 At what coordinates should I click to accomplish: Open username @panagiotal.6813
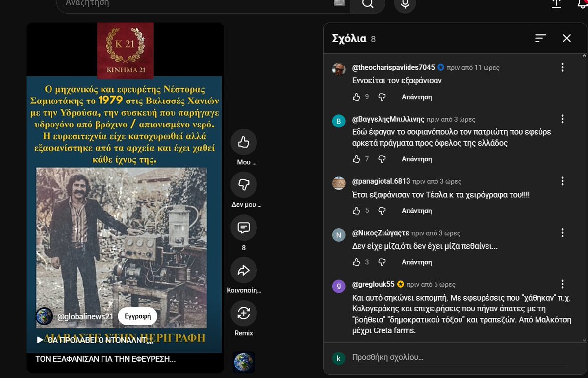coord(381,181)
